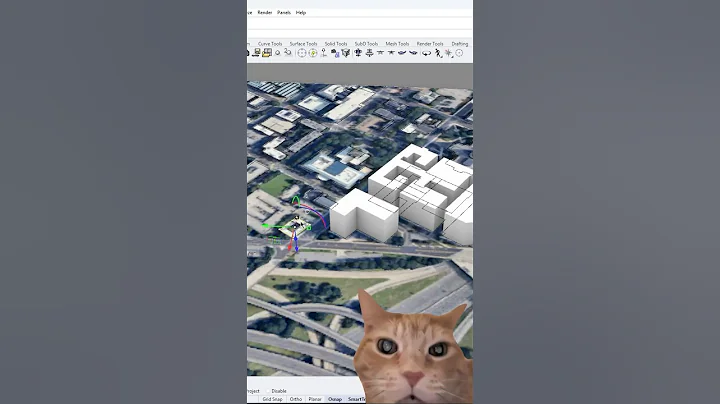Click the gray circular crosshair target icon
The height and width of the screenshot is (404, 720).
click(302, 53)
